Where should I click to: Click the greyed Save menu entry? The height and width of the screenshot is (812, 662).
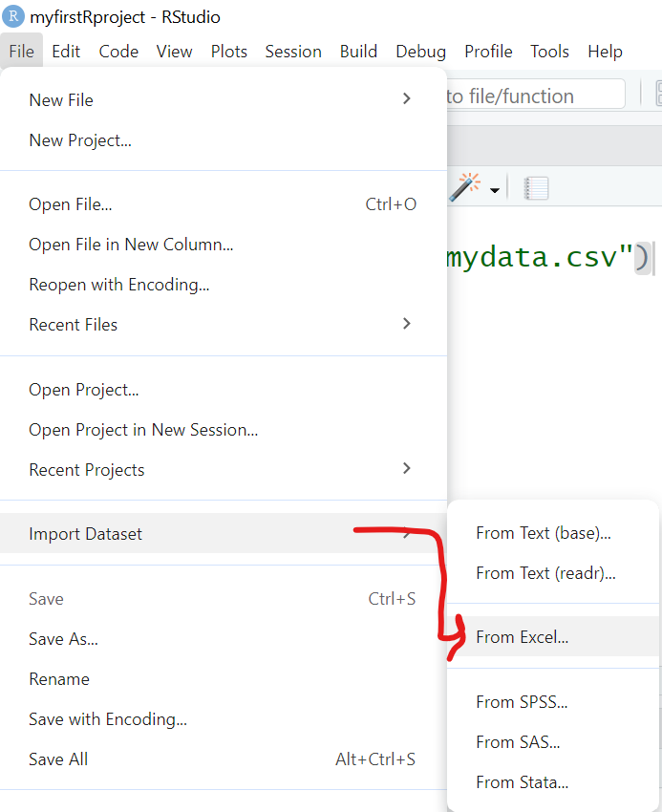click(x=224, y=599)
